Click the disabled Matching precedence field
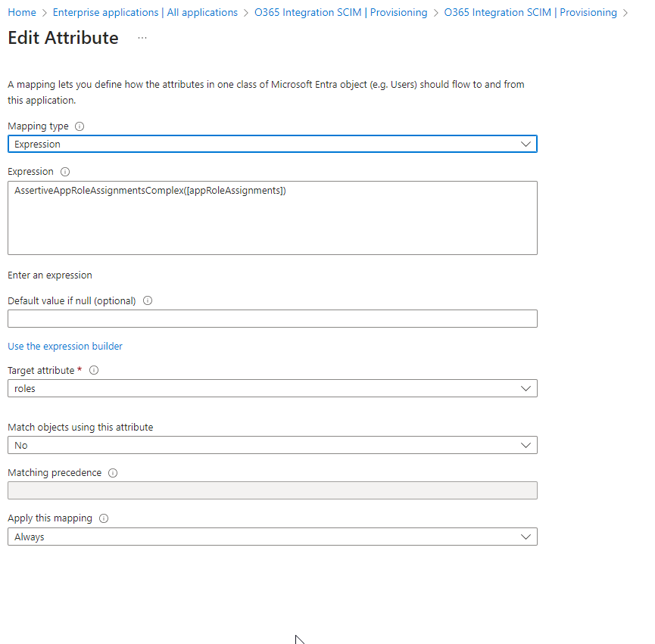The width and height of the screenshot is (655, 644). point(272,490)
